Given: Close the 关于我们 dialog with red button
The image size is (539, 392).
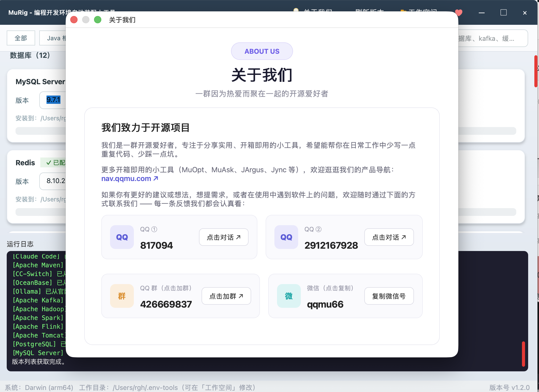Looking at the screenshot, I should pyautogui.click(x=74, y=20).
